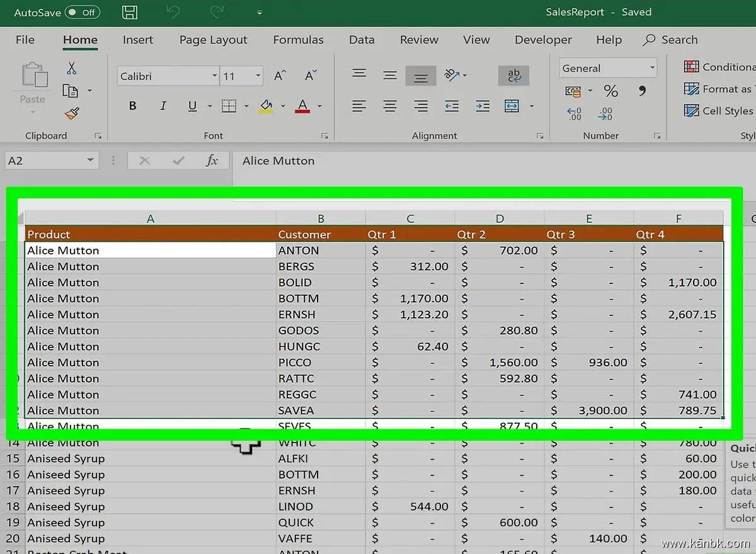
Task: Expand the General number format dropdown
Action: pyautogui.click(x=651, y=69)
